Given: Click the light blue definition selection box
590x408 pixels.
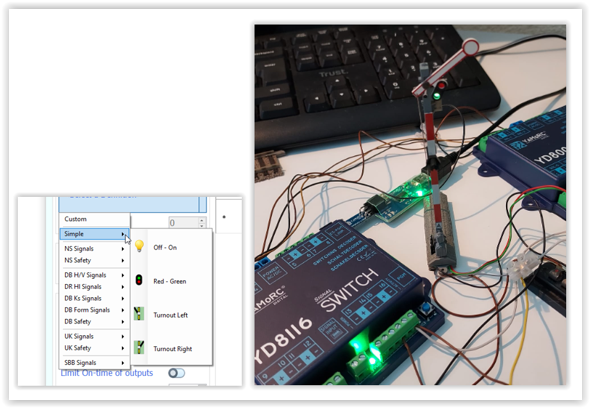Looking at the screenshot, I should [x=133, y=204].
